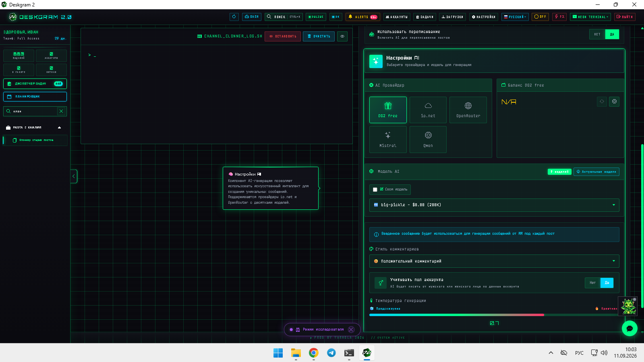
Task: Open the Планировщик scheduler
Action: click(35, 97)
